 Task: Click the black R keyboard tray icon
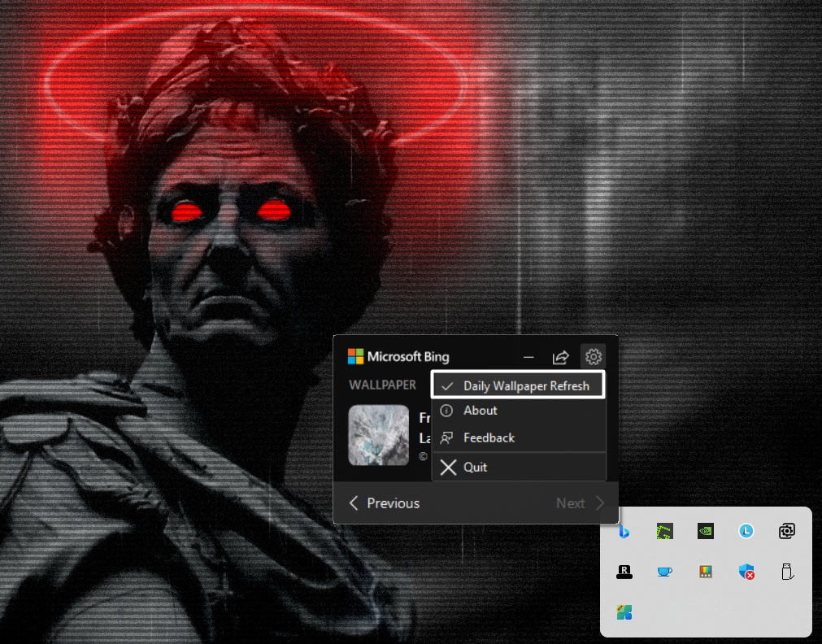click(x=624, y=572)
